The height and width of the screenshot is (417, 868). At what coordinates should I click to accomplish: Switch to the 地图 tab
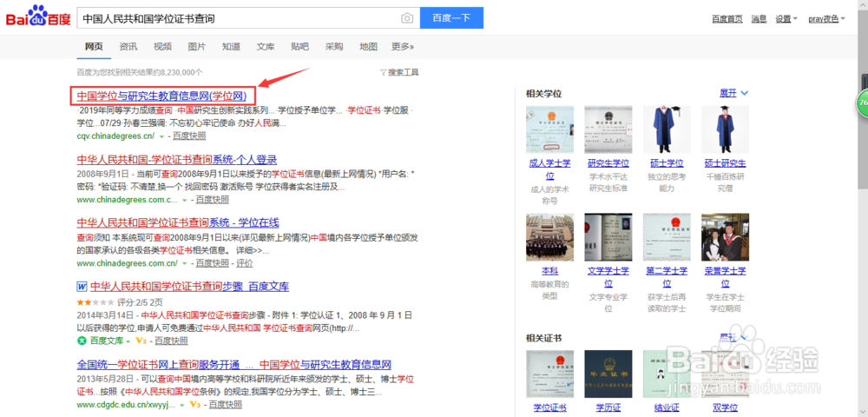tap(368, 47)
